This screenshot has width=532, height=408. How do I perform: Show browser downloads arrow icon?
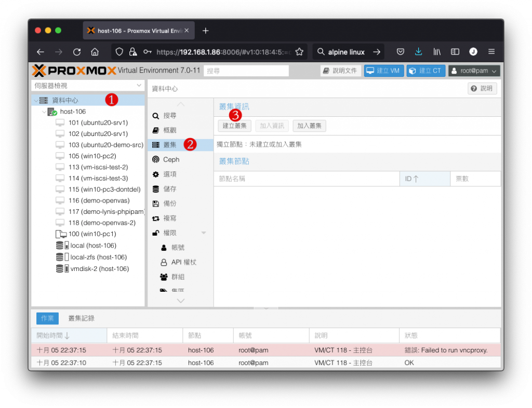click(418, 52)
